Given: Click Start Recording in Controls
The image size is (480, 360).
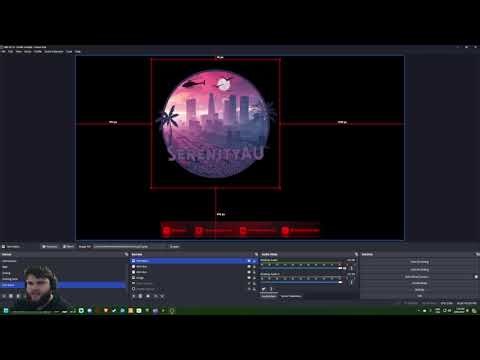Looking at the screenshot, I should (x=419, y=270).
